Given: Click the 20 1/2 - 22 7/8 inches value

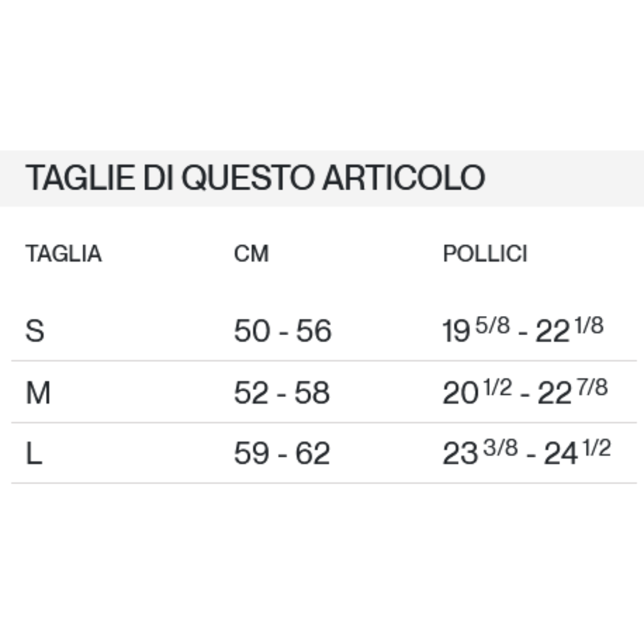Looking at the screenshot, I should [x=525, y=391].
